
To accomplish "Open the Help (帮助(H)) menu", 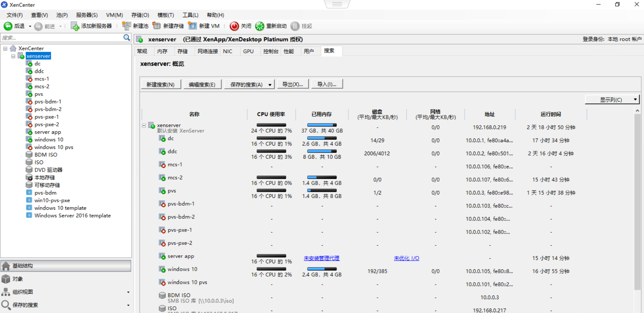I will [x=215, y=15].
